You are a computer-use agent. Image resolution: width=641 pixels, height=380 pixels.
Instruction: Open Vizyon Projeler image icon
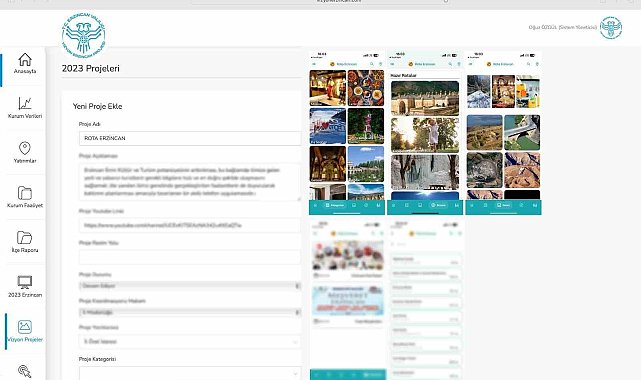coord(25,326)
